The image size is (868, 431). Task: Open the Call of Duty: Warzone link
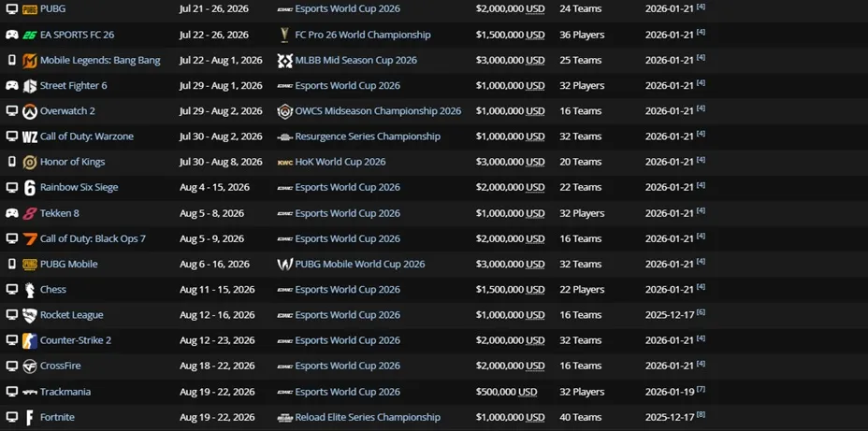[x=87, y=136]
